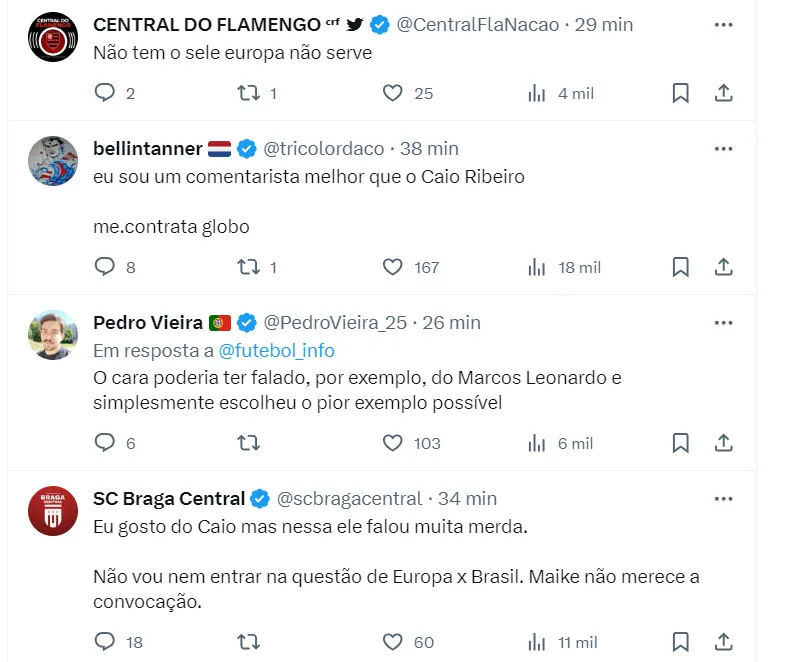The width and height of the screenshot is (787, 662).
Task: Reply to the CENTRAL DO FLAMENGO tweet
Action: point(105,93)
